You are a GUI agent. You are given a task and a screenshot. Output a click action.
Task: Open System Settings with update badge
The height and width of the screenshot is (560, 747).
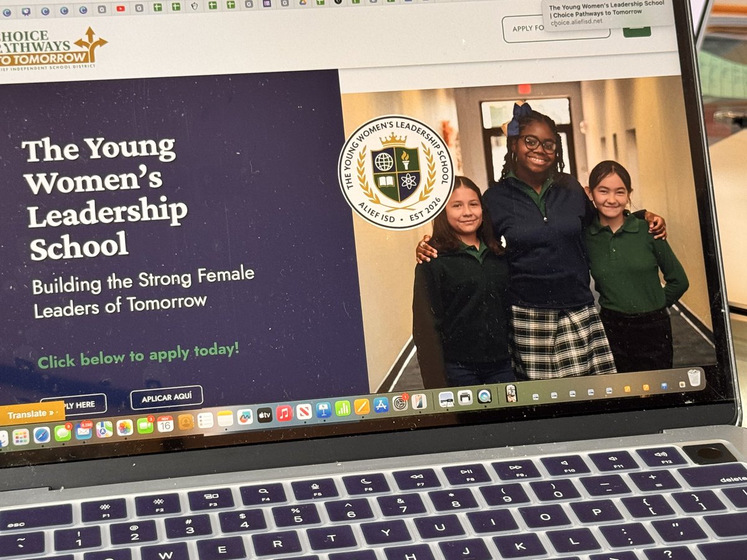(400, 403)
